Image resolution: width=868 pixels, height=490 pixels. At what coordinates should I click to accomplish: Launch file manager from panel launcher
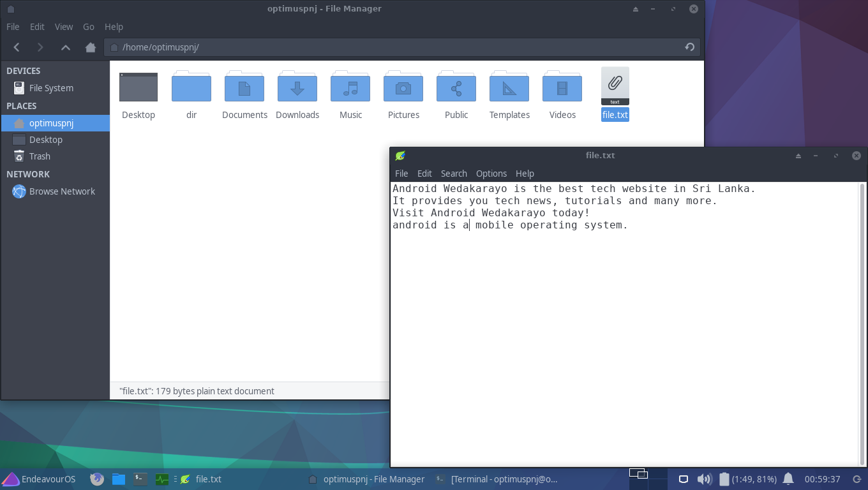119,479
